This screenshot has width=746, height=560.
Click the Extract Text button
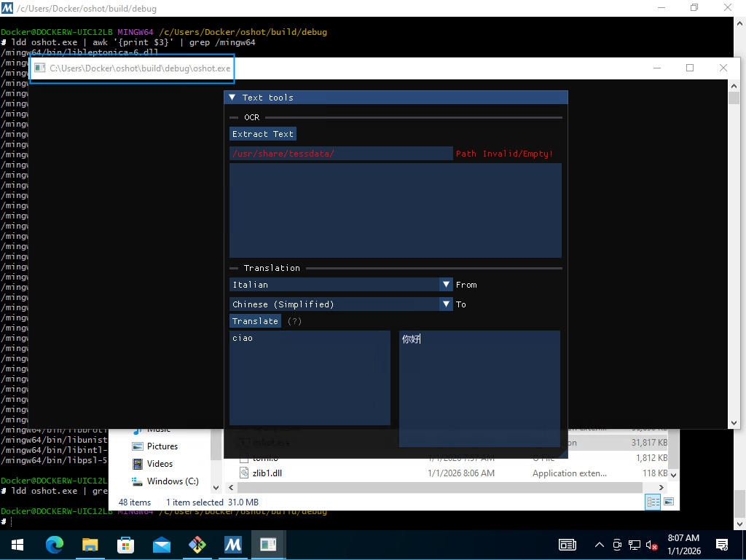[263, 134]
